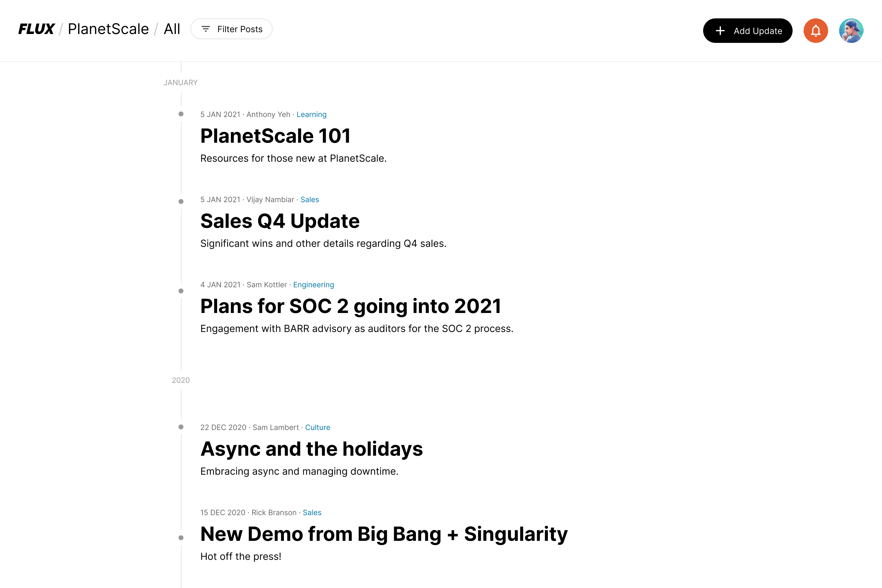Viewport: 882px width, 588px height.
Task: Click the Learning category tag
Action: pyautogui.click(x=311, y=114)
